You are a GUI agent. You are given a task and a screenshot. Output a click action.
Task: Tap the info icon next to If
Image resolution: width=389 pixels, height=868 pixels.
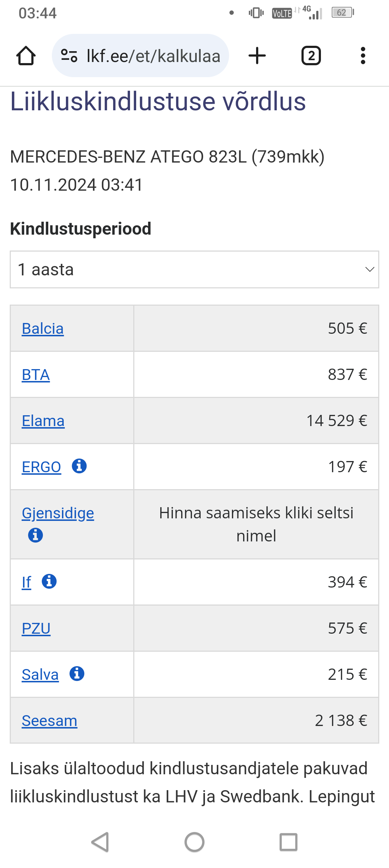pyautogui.click(x=49, y=581)
